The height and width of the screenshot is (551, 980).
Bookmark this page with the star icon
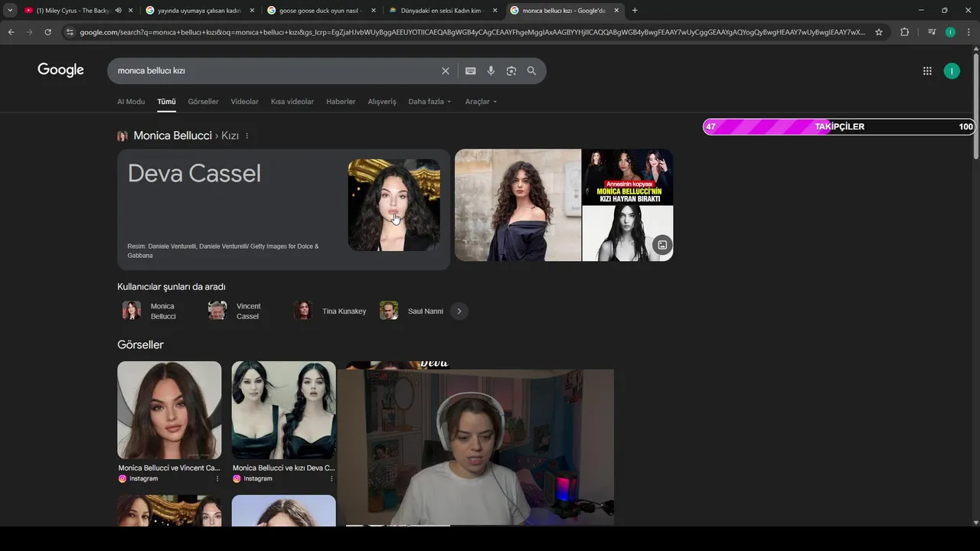[x=879, y=32]
